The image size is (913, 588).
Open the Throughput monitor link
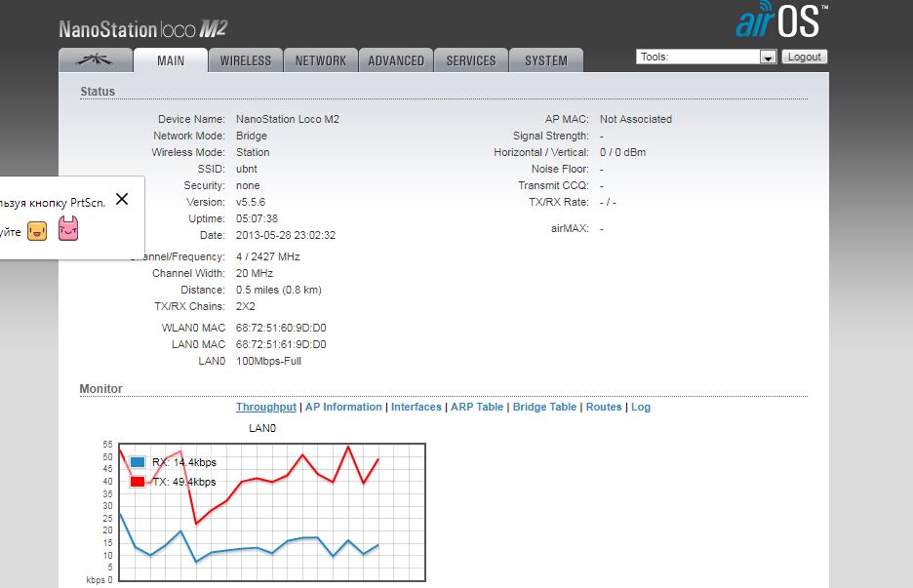[x=266, y=407]
